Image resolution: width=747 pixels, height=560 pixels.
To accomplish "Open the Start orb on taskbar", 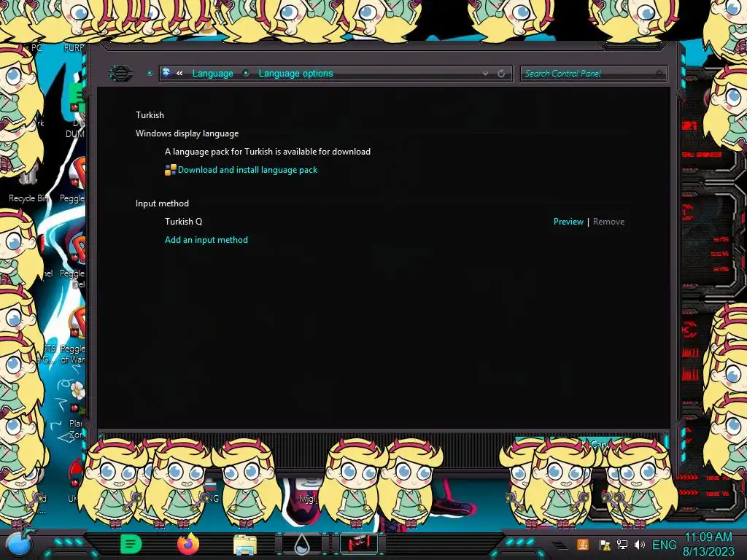I will (18, 542).
